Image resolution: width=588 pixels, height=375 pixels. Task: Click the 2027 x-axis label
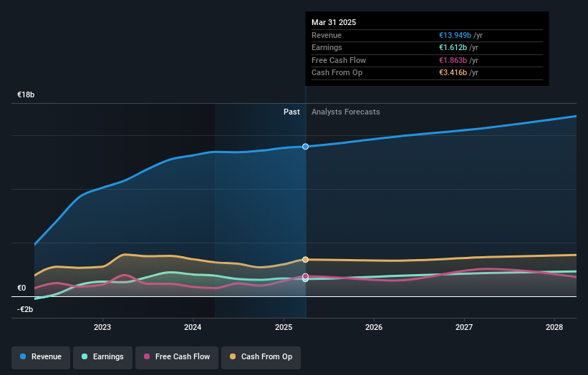(x=464, y=328)
